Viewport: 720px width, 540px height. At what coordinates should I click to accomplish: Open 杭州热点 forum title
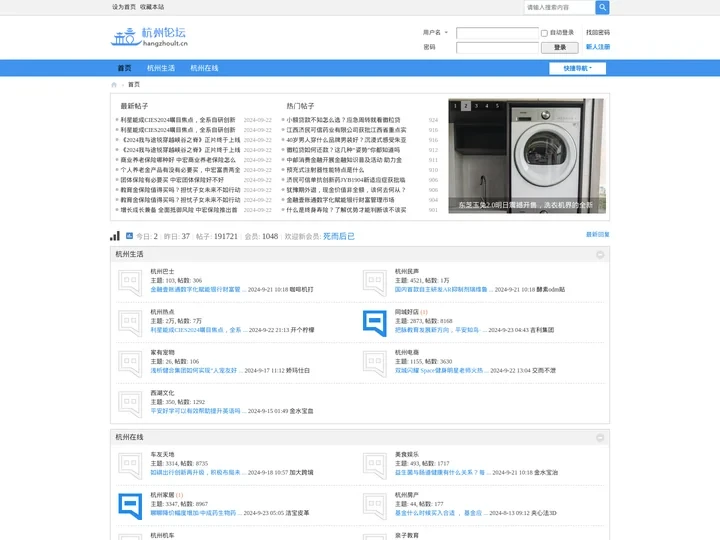click(163, 312)
